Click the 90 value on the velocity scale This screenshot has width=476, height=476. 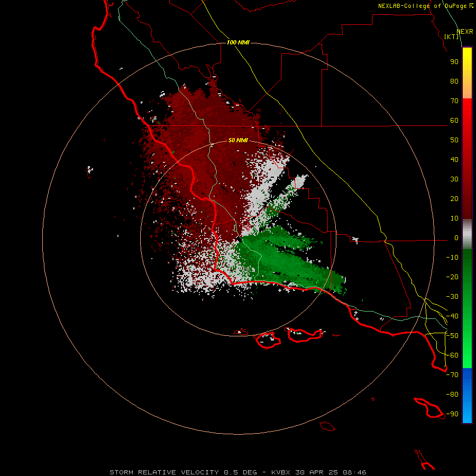tap(454, 62)
